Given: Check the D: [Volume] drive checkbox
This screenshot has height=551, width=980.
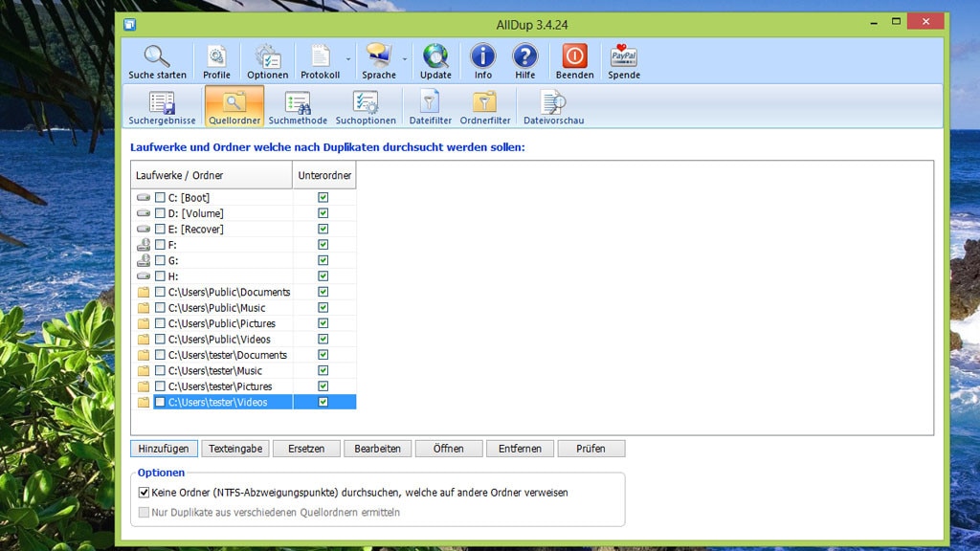Looking at the screenshot, I should [x=160, y=213].
